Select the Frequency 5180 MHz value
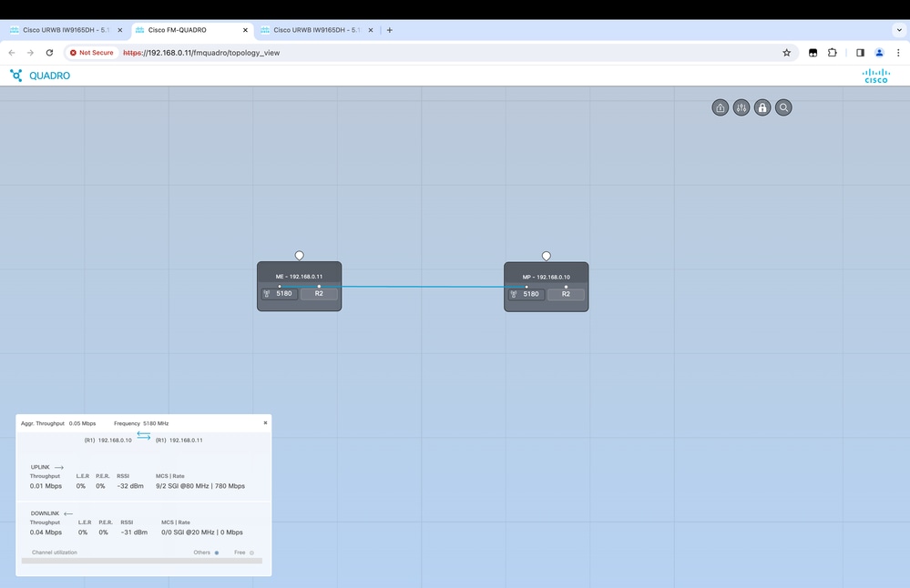 click(156, 423)
